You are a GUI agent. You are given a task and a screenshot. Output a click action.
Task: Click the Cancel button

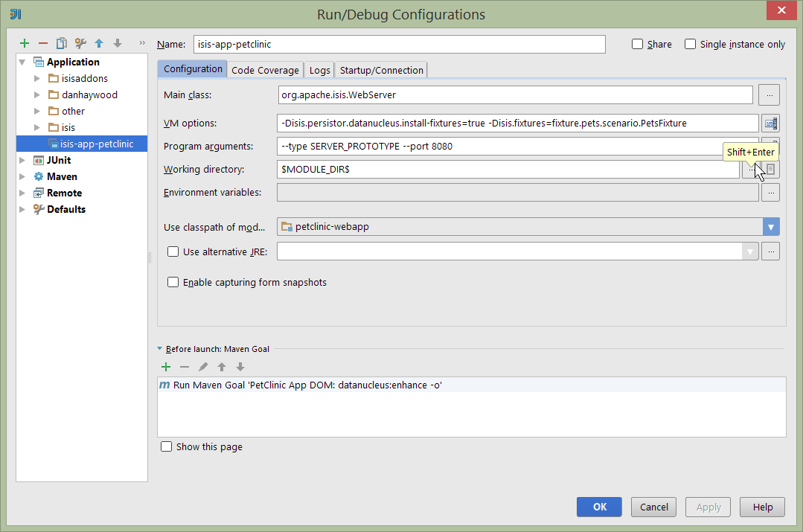[x=653, y=507]
